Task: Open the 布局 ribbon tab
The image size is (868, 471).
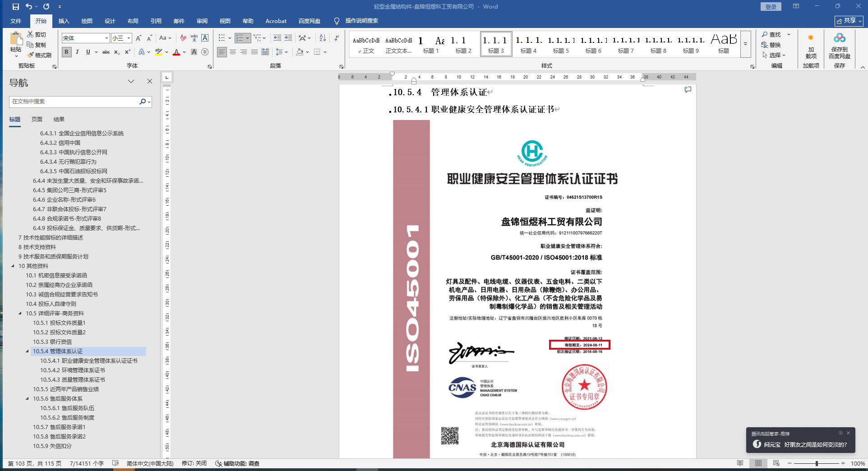Action: pyautogui.click(x=133, y=21)
